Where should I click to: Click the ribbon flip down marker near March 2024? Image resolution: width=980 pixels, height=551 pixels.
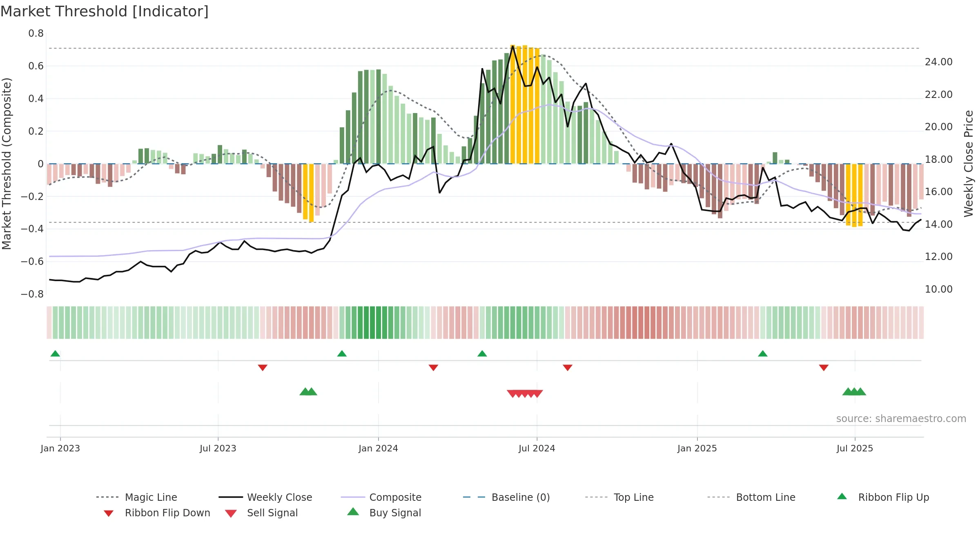tap(433, 368)
